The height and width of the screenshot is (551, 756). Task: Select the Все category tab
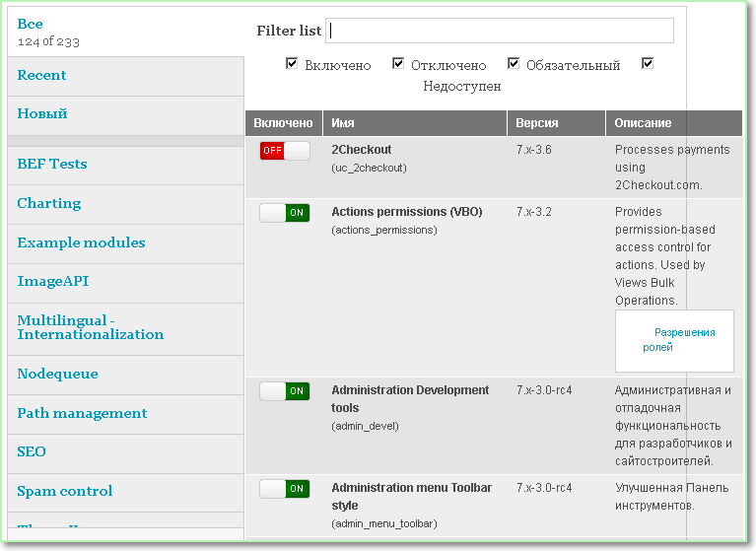[31, 24]
